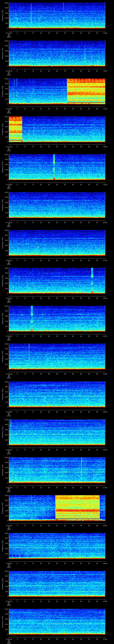Open the 10:29:00 spectrogram panel
This screenshot has width=114, height=644.
tap(57, 584)
